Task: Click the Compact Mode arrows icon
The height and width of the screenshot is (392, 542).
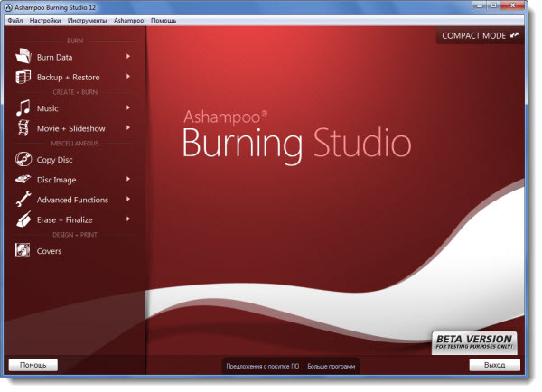Action: click(x=514, y=35)
